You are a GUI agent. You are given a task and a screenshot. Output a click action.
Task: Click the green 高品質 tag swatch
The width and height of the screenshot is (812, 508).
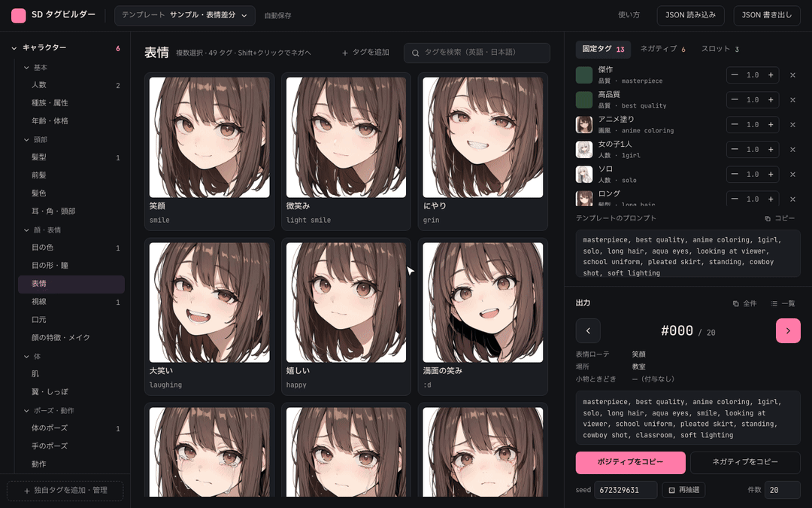point(584,100)
